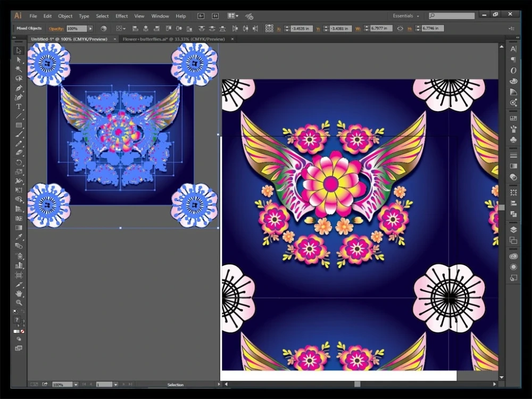Select the Mesh tool
Screen dimensions: 532x399
[19, 218]
